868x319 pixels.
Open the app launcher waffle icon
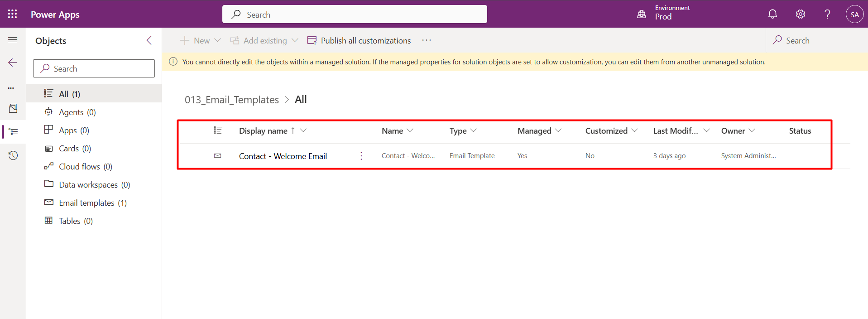click(13, 14)
